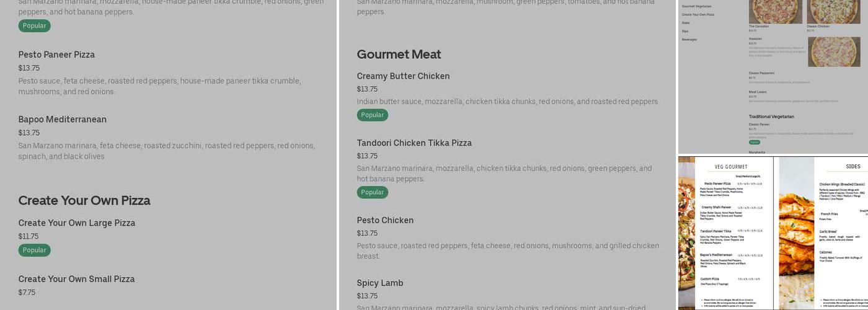Screen dimensions: 868x310
Task: Select Dips in the sidebar menu
Action: [685, 31]
